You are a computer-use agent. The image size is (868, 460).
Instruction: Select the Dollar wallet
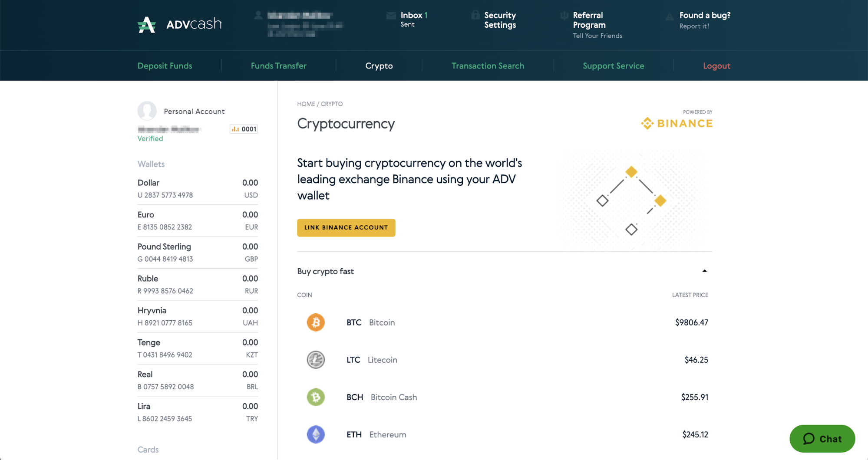tap(198, 189)
